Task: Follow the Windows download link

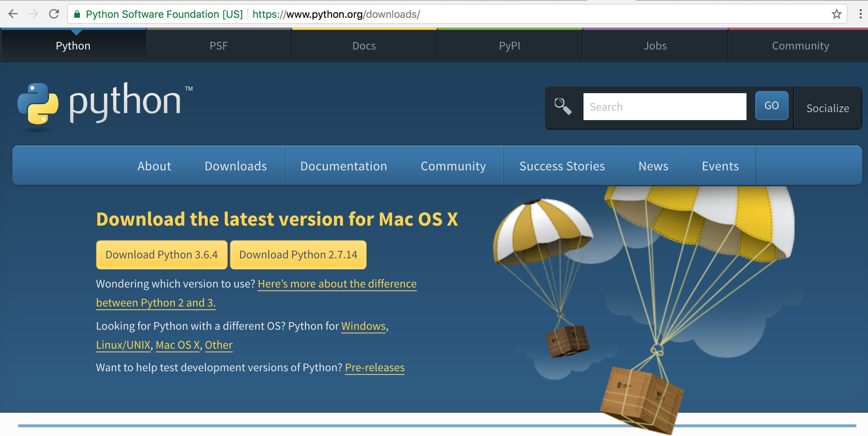Action: coord(363,326)
